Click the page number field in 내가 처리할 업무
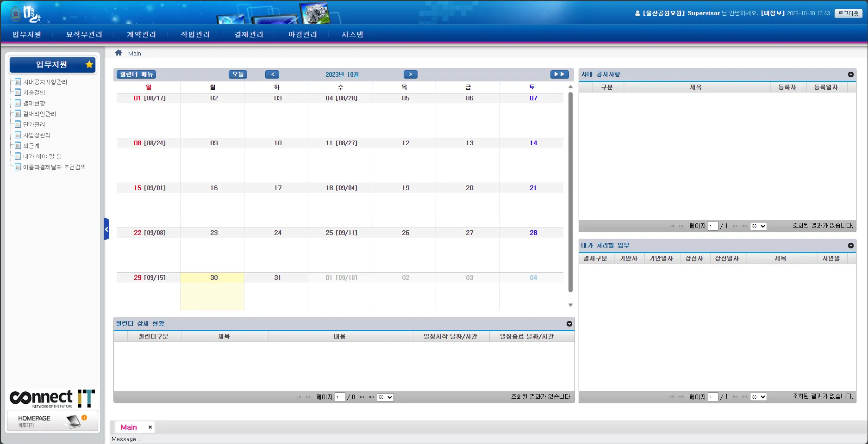 coord(713,397)
